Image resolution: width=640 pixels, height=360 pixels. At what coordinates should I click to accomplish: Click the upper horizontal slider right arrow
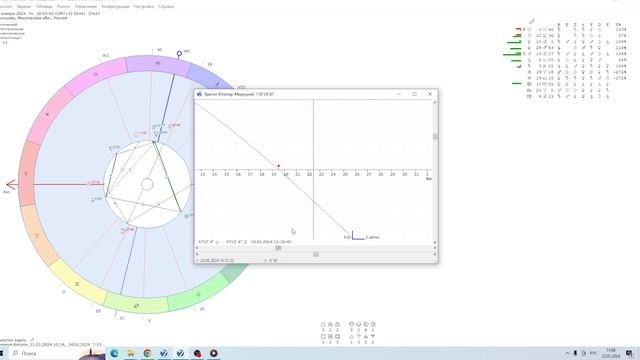tap(435, 248)
